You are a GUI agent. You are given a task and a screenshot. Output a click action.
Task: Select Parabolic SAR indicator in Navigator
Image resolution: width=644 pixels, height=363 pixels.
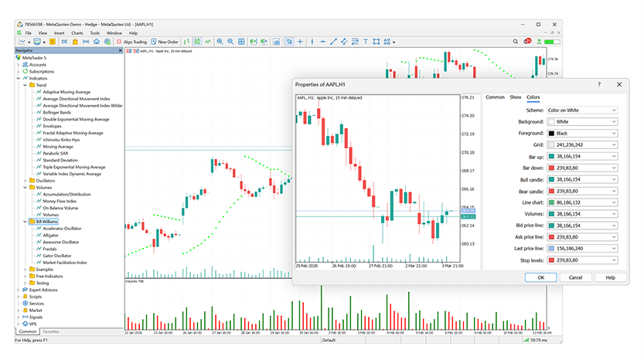(56, 154)
